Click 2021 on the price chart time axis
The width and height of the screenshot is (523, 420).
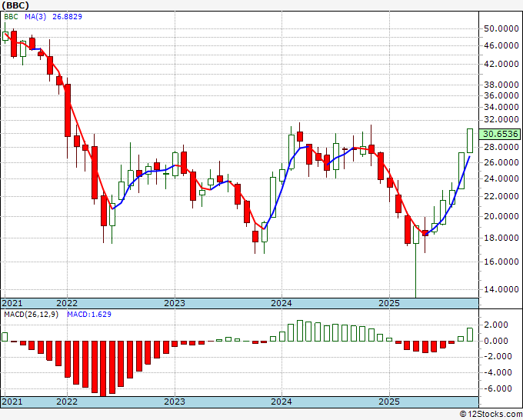(x=12, y=303)
